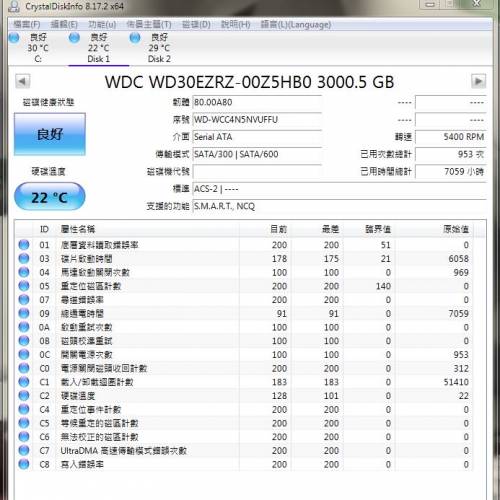Click the blue status icon for attribute 01

tap(24, 245)
